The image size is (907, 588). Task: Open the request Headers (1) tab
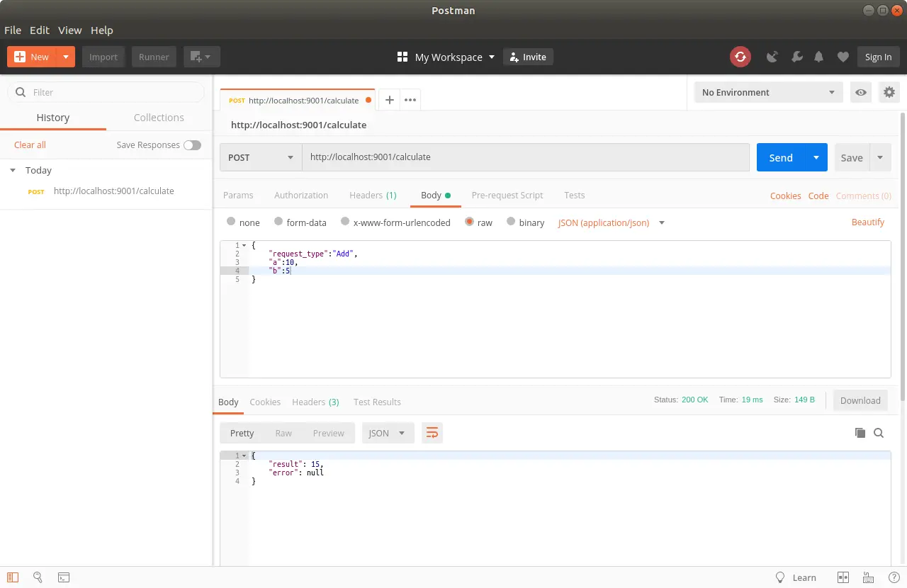tap(373, 195)
